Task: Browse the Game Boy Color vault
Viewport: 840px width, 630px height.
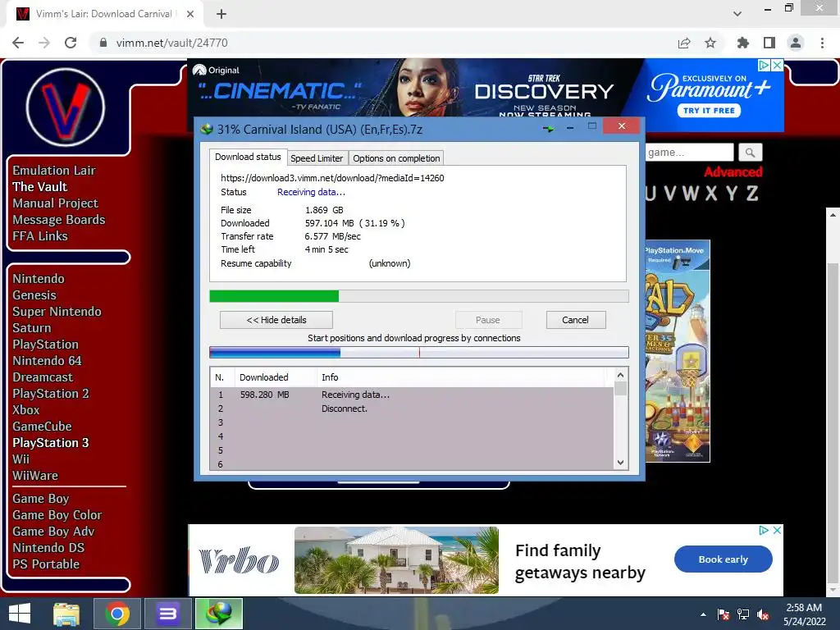Action: click(57, 515)
